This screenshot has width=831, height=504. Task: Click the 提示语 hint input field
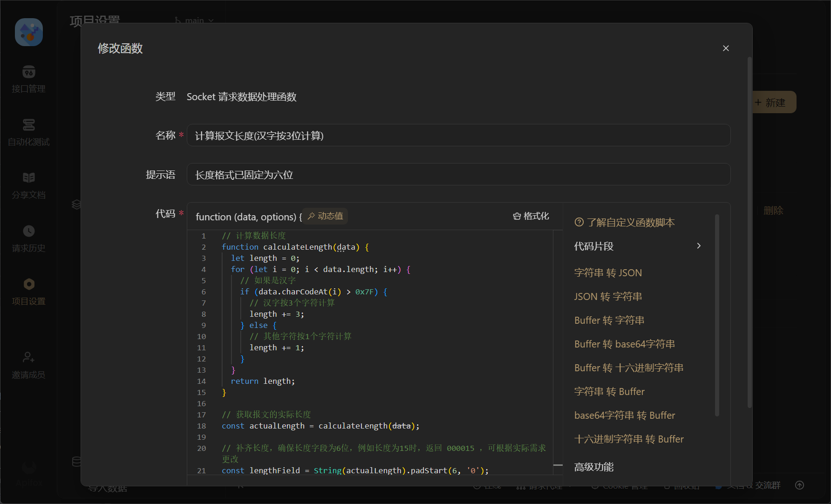(458, 175)
